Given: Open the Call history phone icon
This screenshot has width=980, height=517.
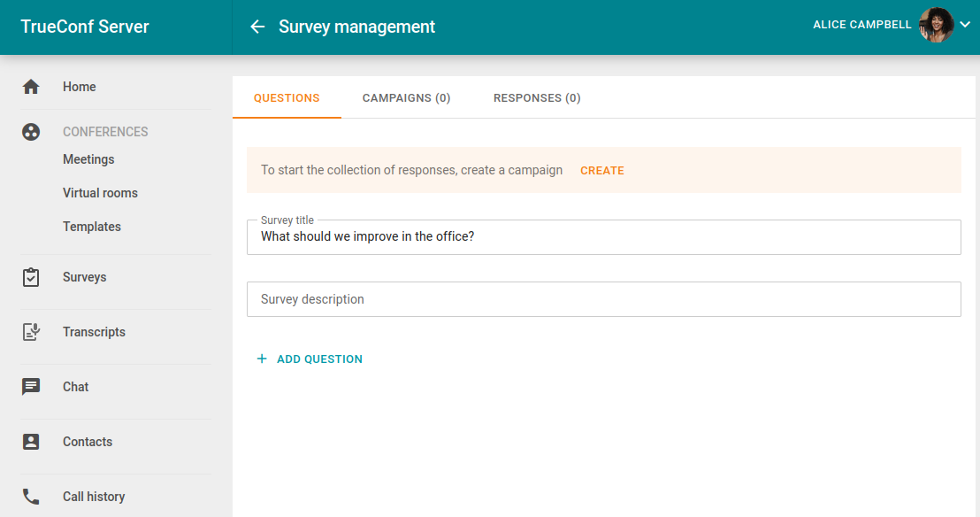Looking at the screenshot, I should point(31,497).
